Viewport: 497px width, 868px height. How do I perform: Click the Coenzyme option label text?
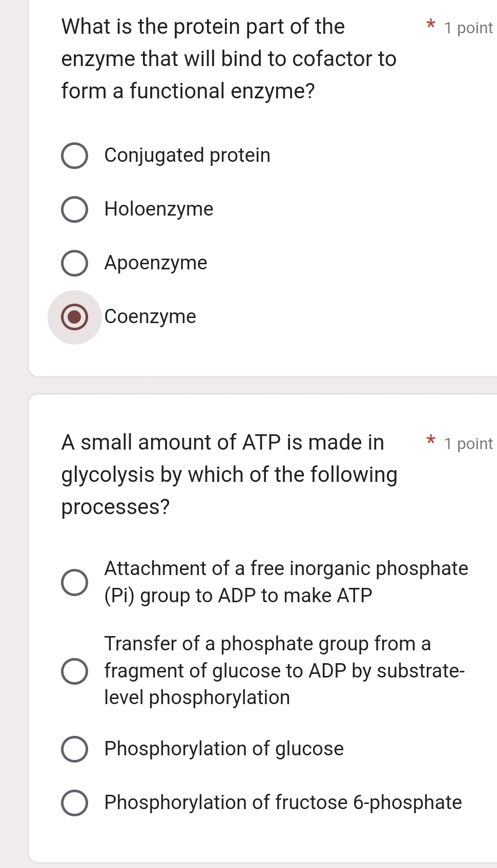pos(150,317)
